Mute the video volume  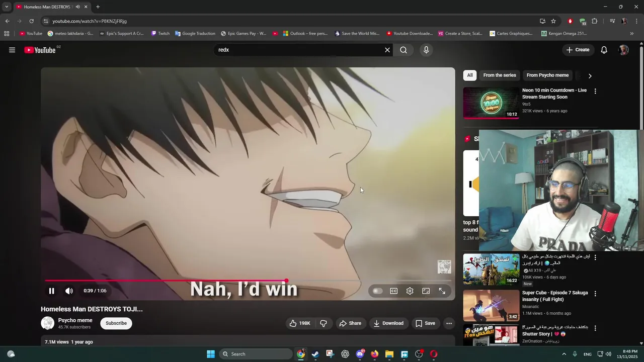69,291
